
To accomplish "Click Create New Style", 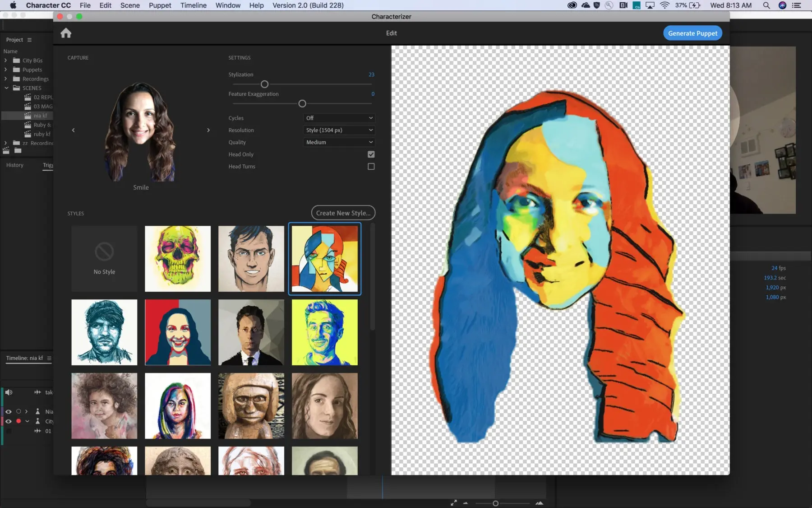I will [343, 213].
